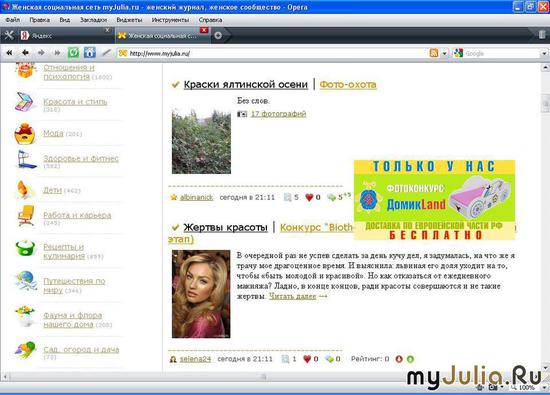Click the red heart on albinanick post
Screen dimensions: 550x395
tap(309, 197)
